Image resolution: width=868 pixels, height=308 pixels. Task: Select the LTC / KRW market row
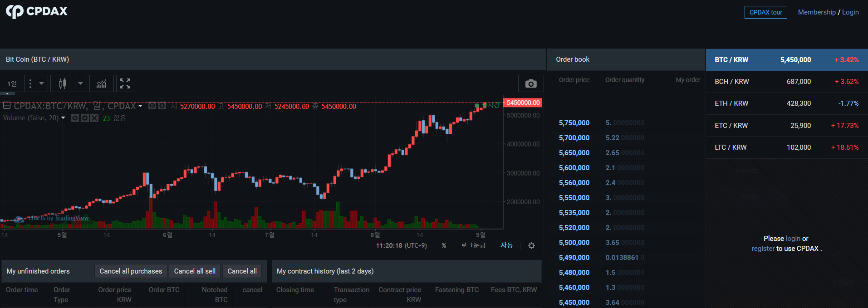(x=787, y=147)
